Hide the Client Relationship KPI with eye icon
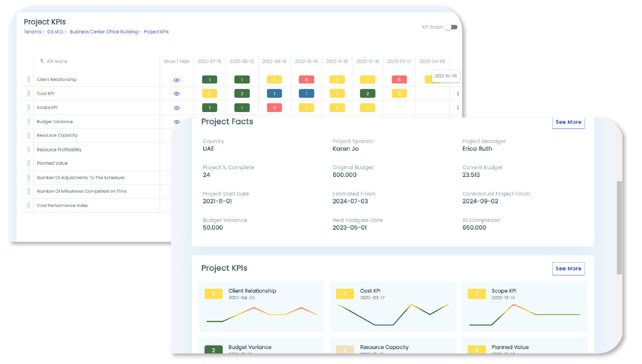The image size is (642, 364). (177, 80)
